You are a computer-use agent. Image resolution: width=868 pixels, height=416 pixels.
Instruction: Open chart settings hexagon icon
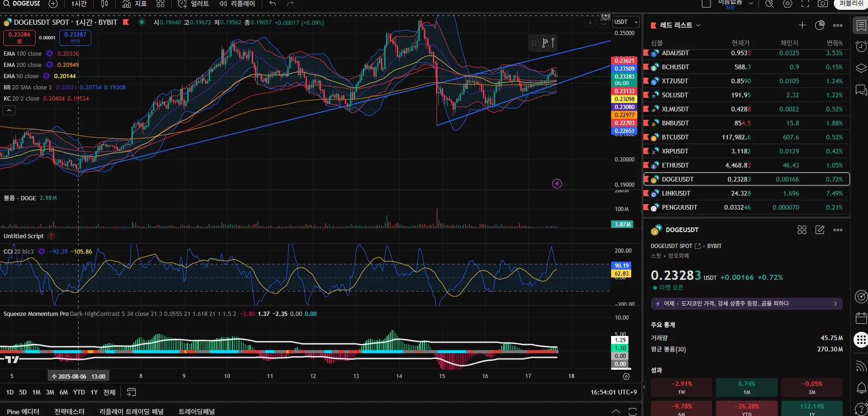click(x=788, y=4)
